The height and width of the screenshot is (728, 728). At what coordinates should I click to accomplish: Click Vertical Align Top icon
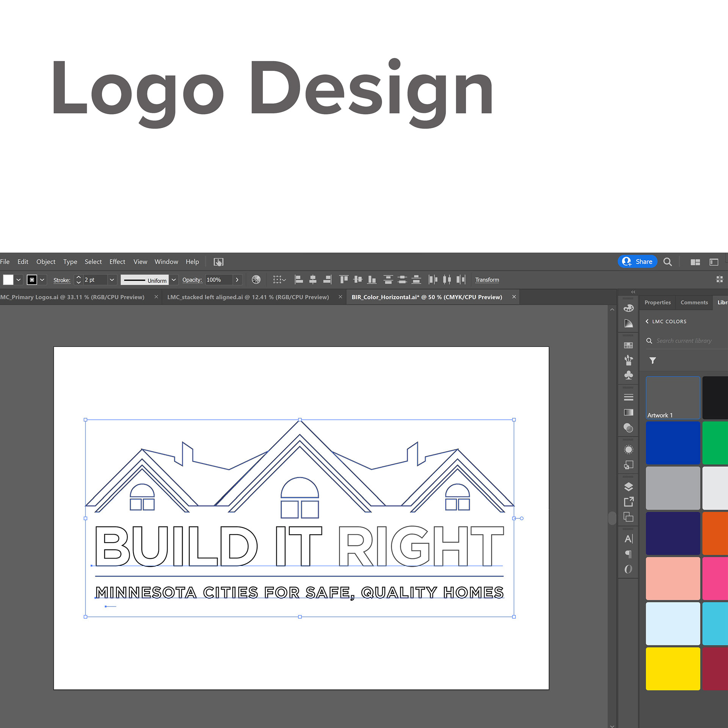point(344,280)
